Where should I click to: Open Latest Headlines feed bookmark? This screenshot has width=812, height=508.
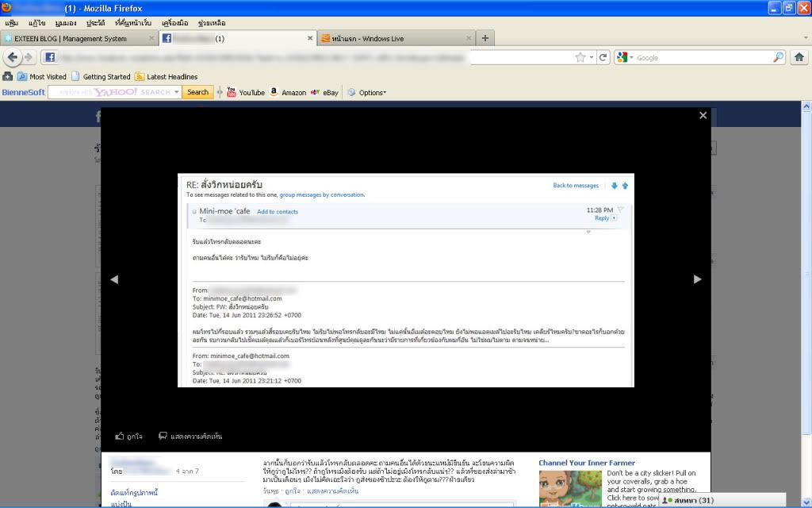(166, 77)
